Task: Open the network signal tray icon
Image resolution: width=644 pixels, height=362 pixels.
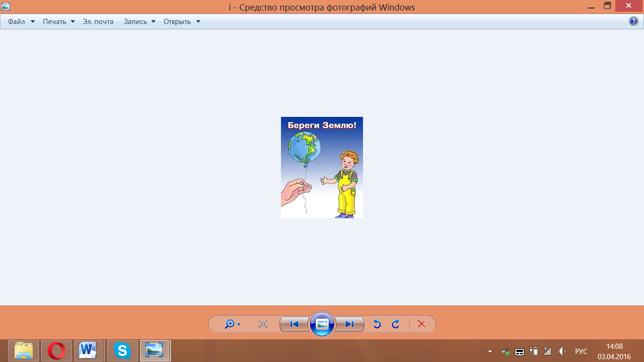Action: (x=547, y=352)
